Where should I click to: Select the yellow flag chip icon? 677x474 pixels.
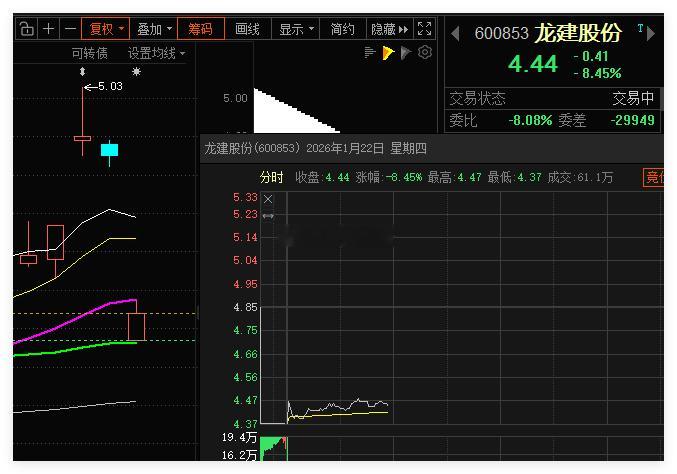point(388,53)
